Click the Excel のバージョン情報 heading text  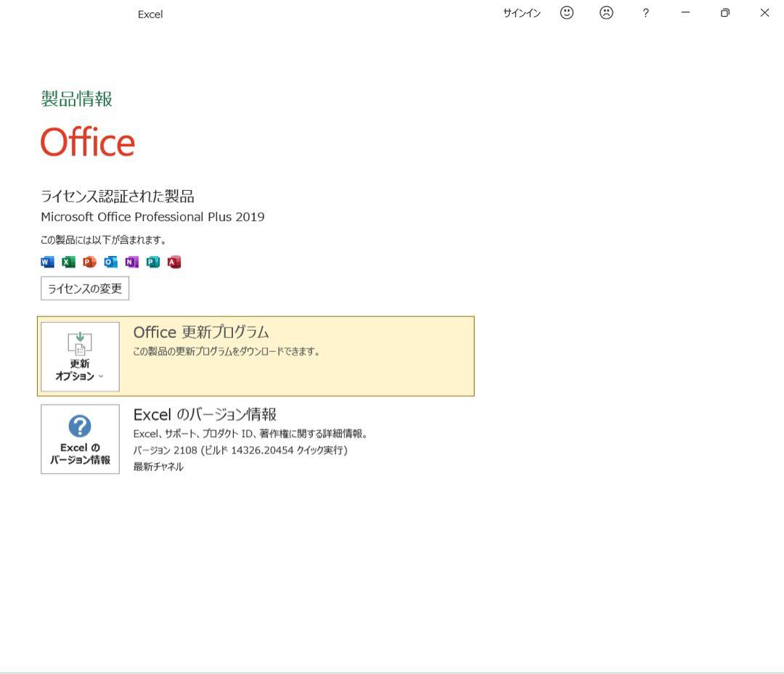coord(205,414)
